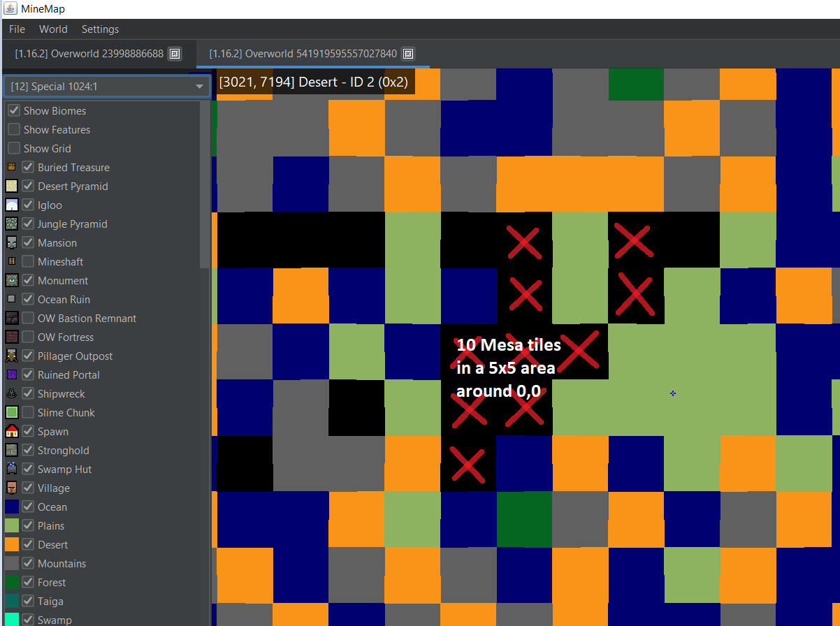840x626 pixels.
Task: Open the World menu
Action: point(53,29)
